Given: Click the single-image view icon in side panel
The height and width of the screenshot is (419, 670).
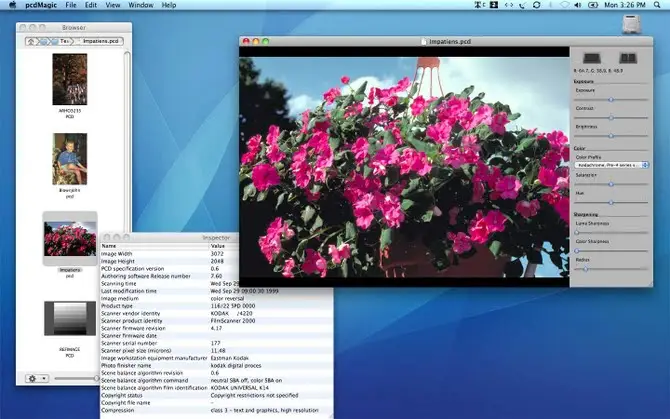Looking at the screenshot, I should coord(592,58).
